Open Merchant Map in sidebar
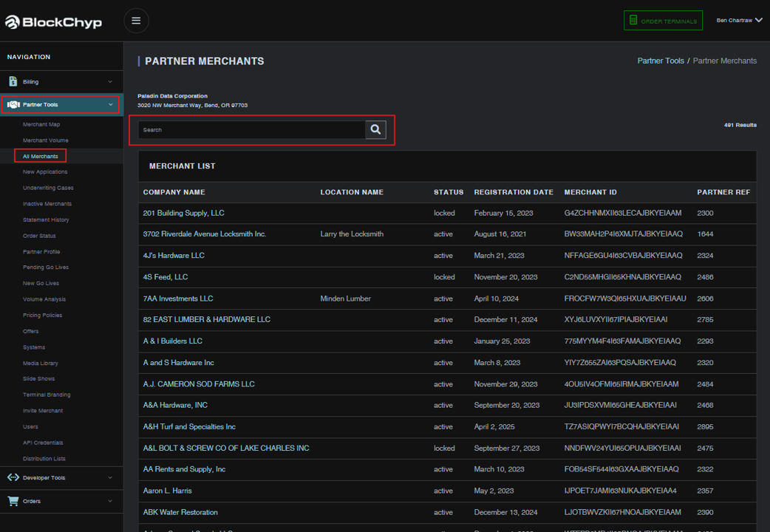The image size is (770, 532). tap(41, 124)
